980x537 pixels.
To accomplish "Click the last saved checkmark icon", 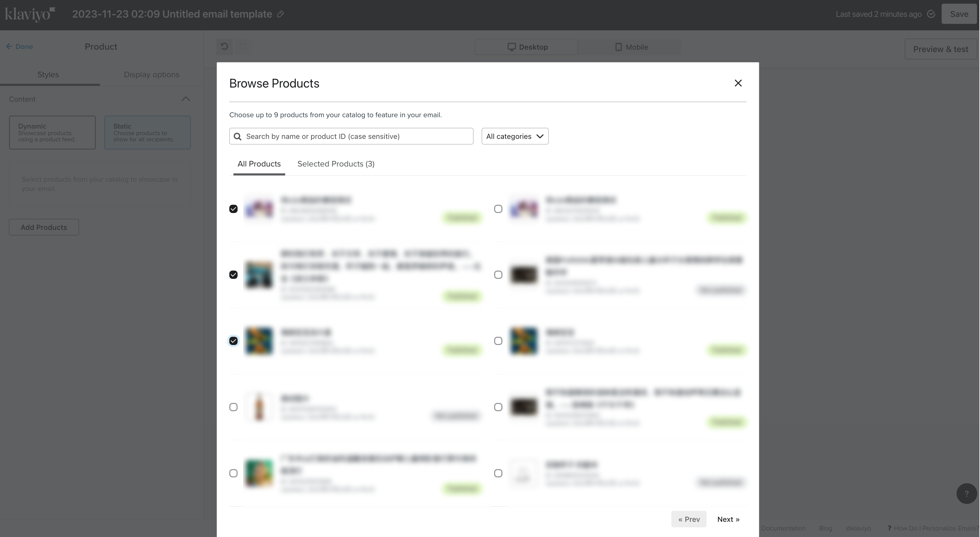I will [931, 14].
